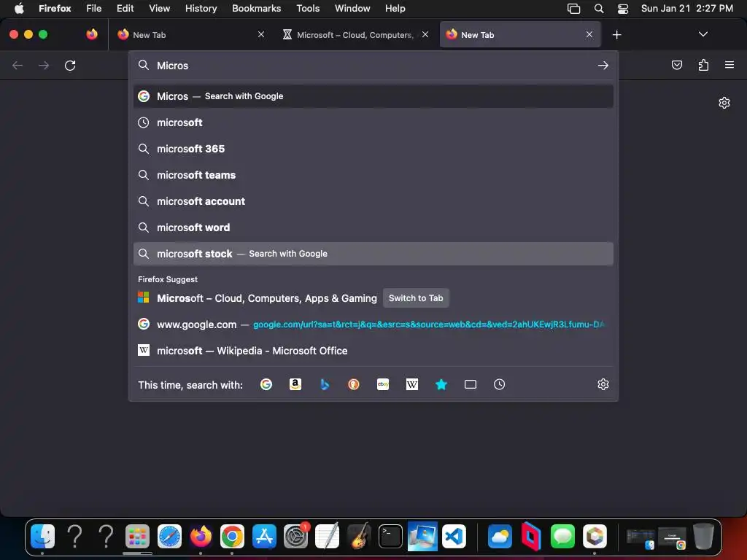Open Visual Studio Code from the Dock
Screen dimensions: 747x560
(x=454, y=537)
